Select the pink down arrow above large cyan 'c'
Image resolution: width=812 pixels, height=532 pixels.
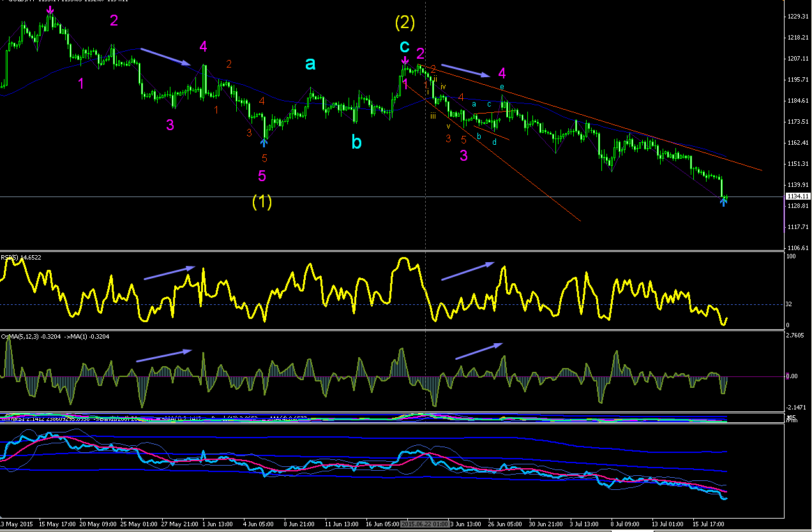pyautogui.click(x=405, y=61)
